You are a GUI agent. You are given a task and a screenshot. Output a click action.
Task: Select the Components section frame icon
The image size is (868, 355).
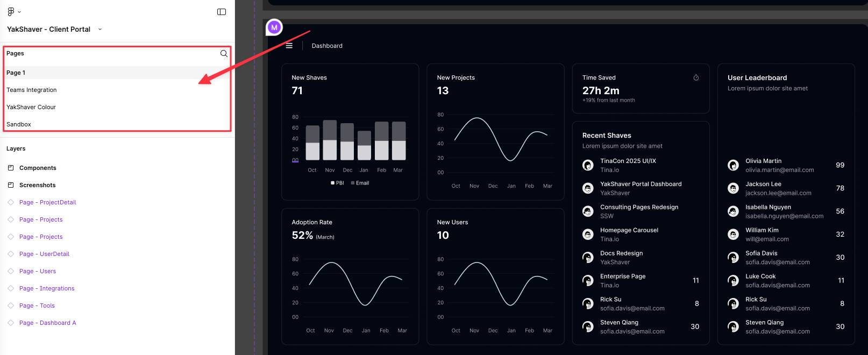click(11, 168)
